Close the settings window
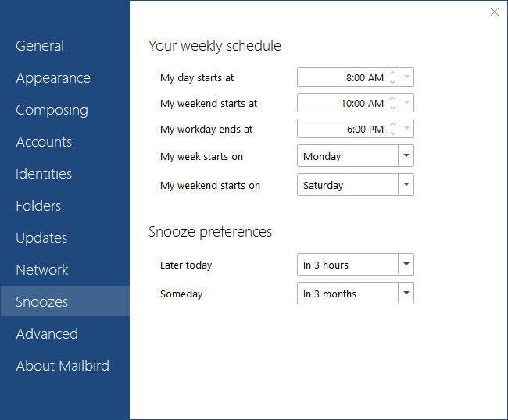The image size is (508, 420). pos(495,12)
